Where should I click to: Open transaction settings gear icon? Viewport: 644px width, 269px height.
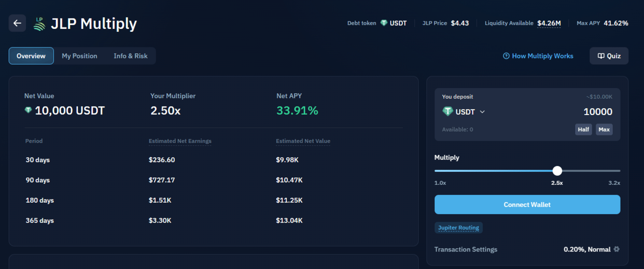tap(617, 249)
